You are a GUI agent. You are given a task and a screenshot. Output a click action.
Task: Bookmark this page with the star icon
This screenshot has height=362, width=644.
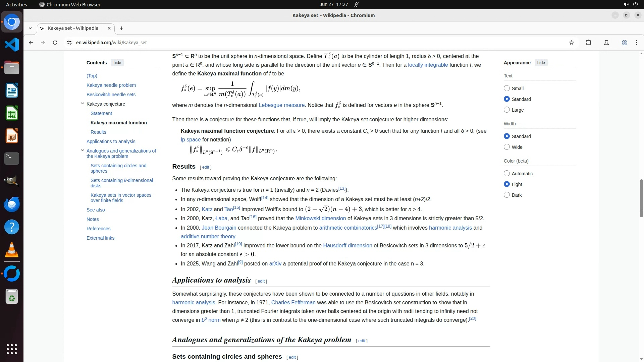572,43
